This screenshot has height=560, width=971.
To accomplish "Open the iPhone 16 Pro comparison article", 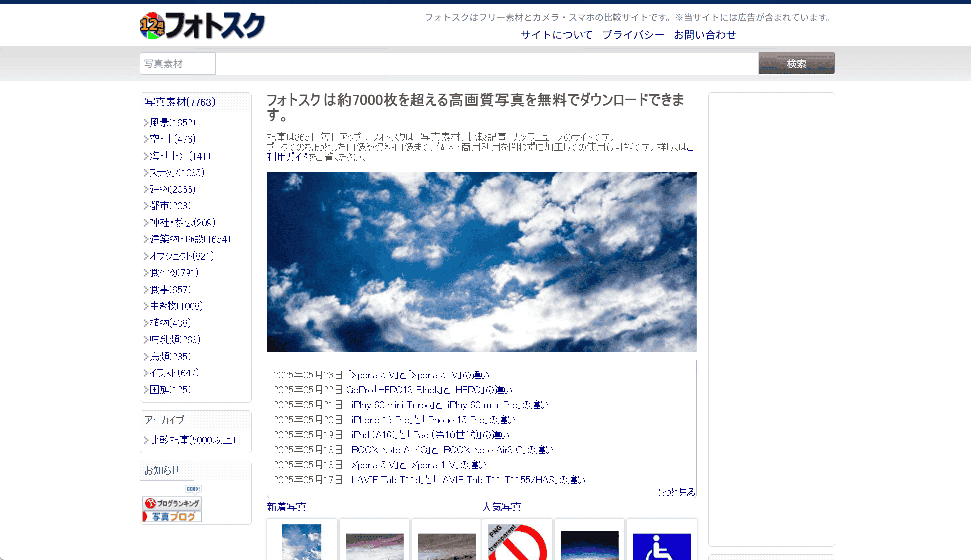I will pyautogui.click(x=431, y=420).
